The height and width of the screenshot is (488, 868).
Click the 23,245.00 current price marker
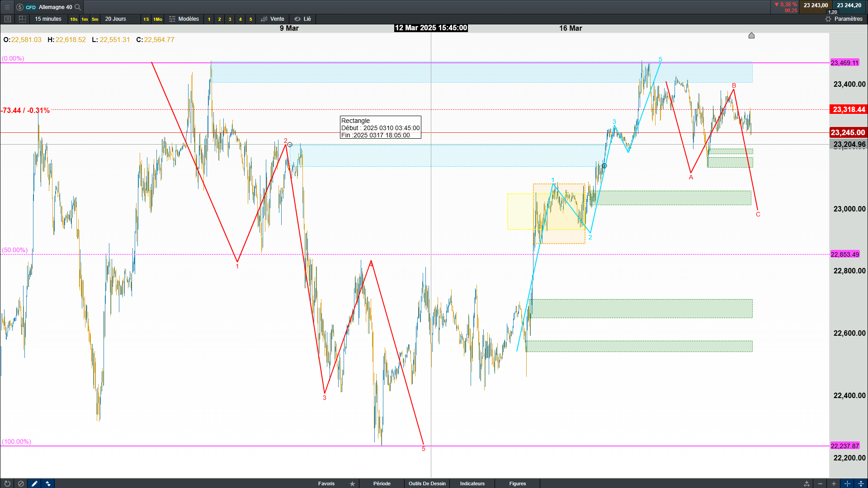[x=848, y=132]
